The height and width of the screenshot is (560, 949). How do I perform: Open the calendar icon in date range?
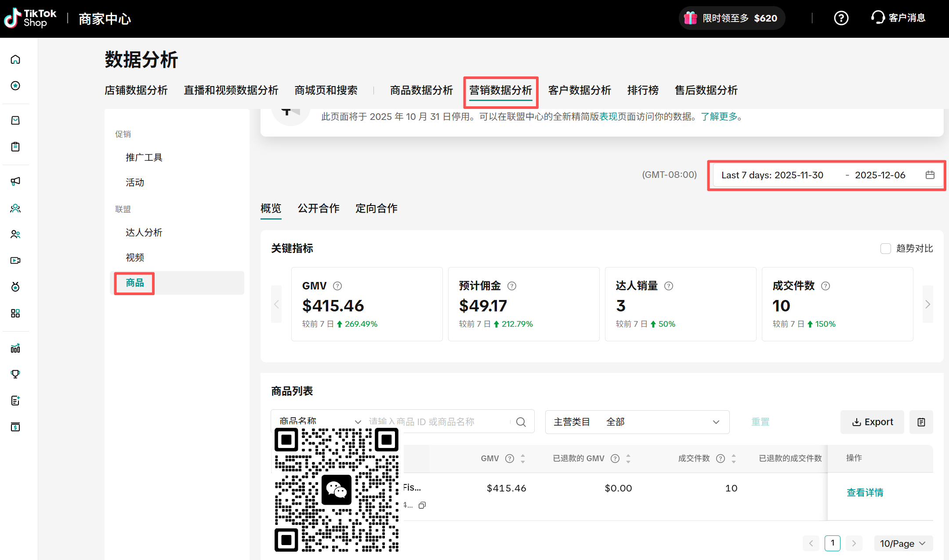930,175
